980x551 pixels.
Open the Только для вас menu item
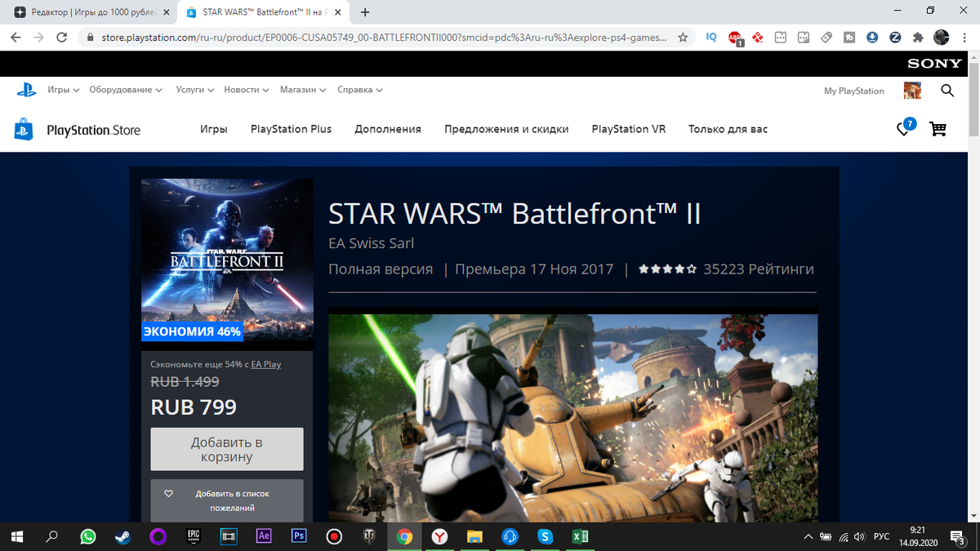728,129
